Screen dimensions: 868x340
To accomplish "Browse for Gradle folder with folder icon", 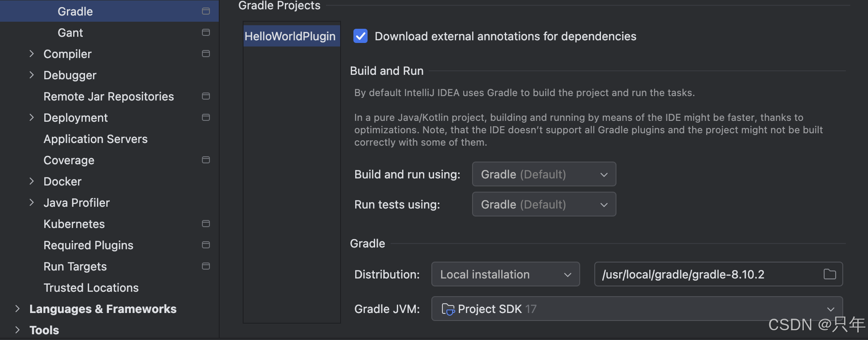I will 829,274.
